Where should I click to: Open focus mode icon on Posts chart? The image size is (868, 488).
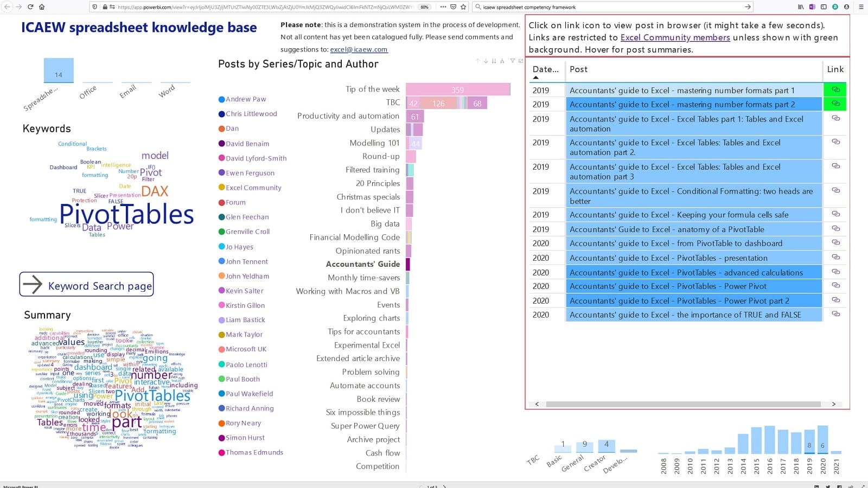pos(521,61)
